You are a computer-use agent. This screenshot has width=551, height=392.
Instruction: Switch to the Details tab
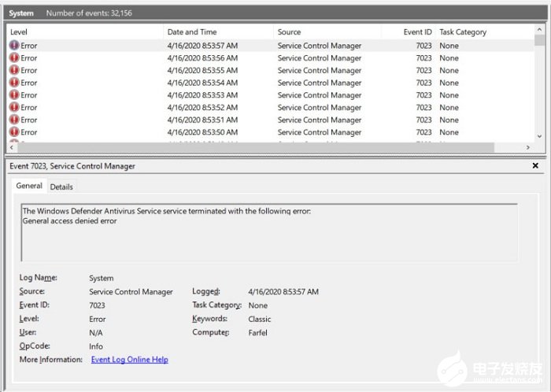coord(61,187)
